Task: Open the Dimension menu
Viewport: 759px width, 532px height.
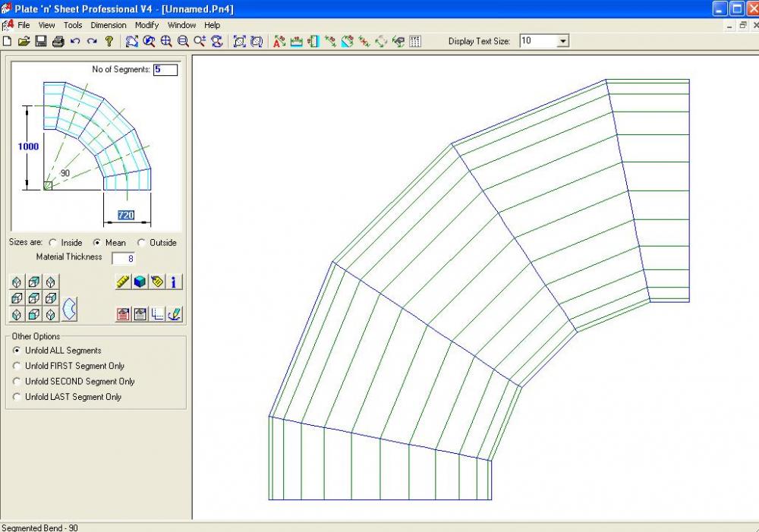Action: coord(109,25)
